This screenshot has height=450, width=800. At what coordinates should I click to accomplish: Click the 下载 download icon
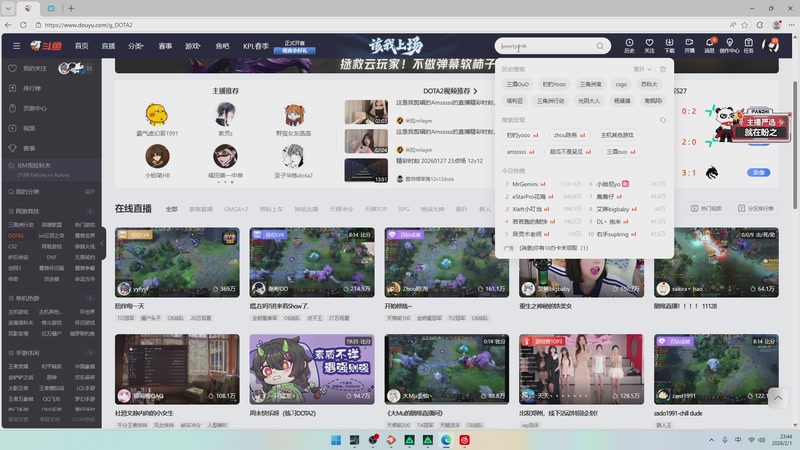click(x=669, y=45)
